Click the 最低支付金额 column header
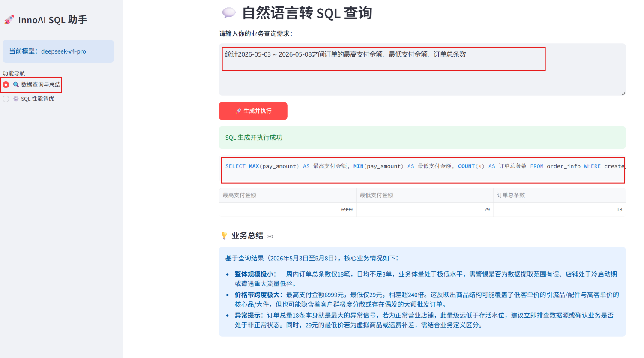Screen dimensions: 644x358 point(425,195)
